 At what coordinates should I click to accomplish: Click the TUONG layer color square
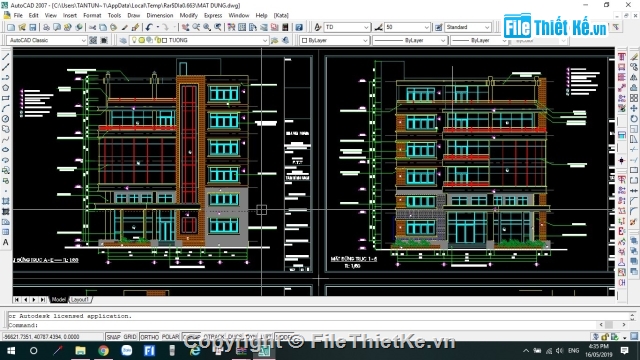(x=165, y=40)
